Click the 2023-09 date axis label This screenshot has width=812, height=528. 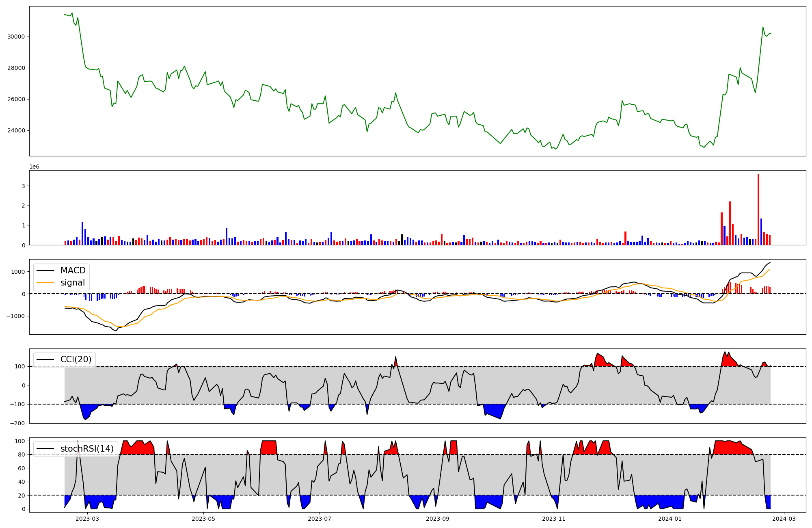[x=438, y=519]
